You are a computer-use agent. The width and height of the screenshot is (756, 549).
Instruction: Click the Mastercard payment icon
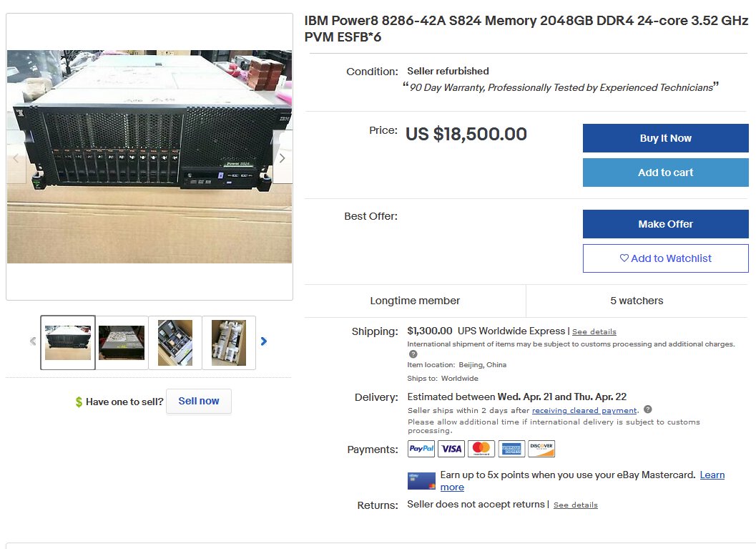pyautogui.click(x=481, y=449)
